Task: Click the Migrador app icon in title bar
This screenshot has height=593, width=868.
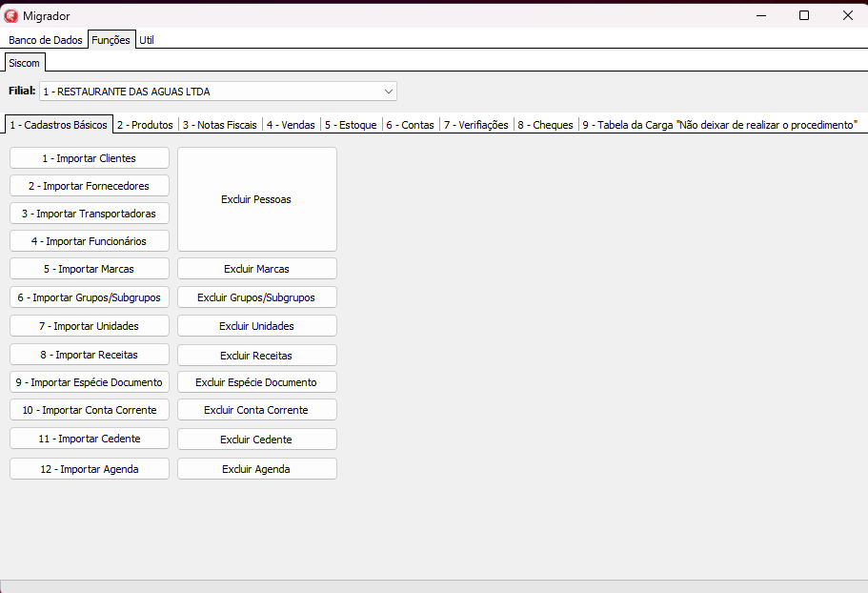Action: 11,15
